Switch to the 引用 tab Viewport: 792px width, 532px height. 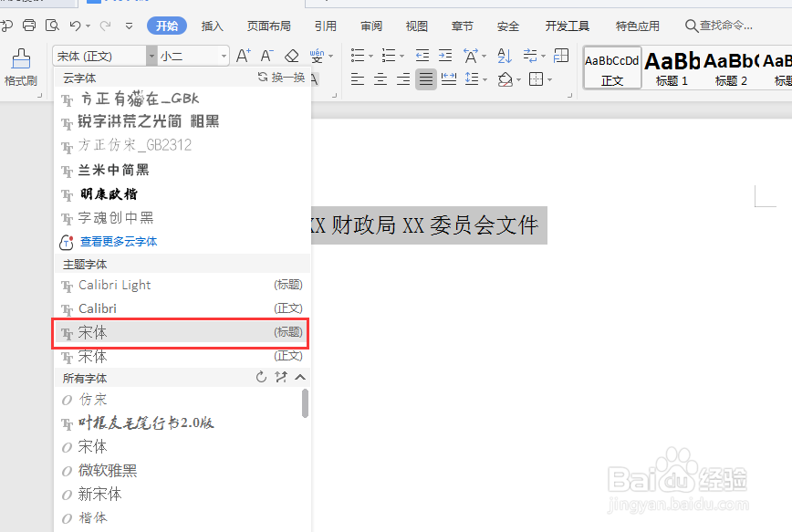coord(325,26)
